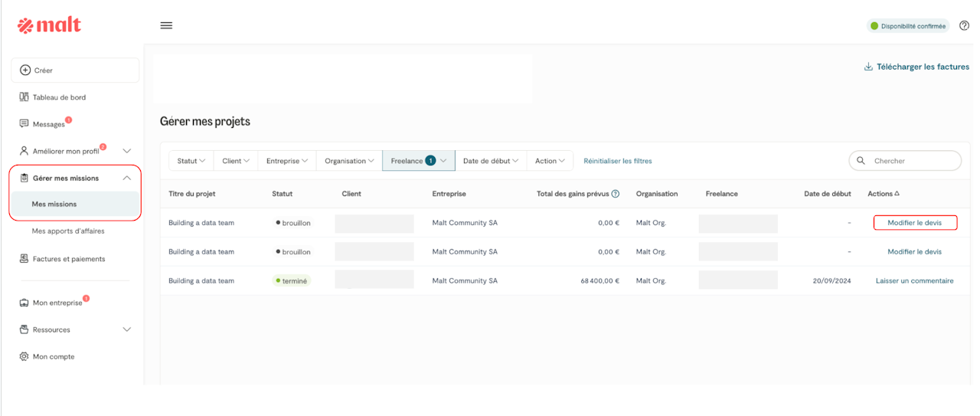The height and width of the screenshot is (416, 980).
Task: Click the download icon beside Télécharger les factures
Action: click(868, 67)
